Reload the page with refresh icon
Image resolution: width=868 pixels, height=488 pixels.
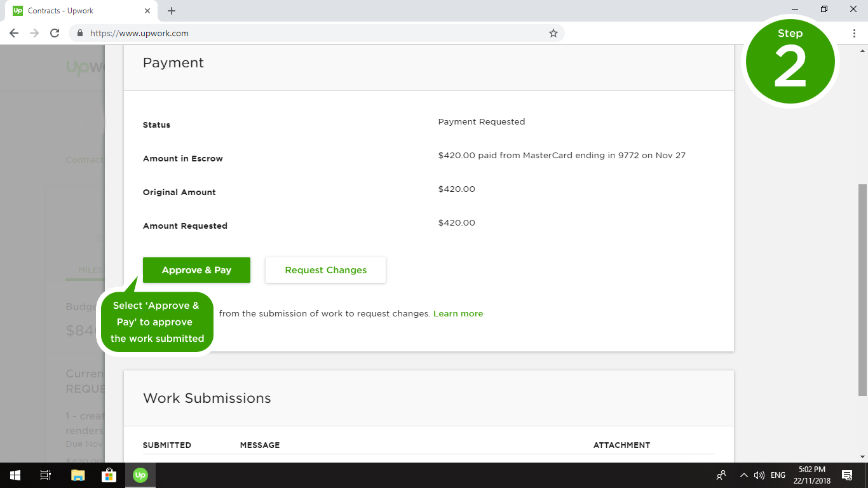[55, 33]
